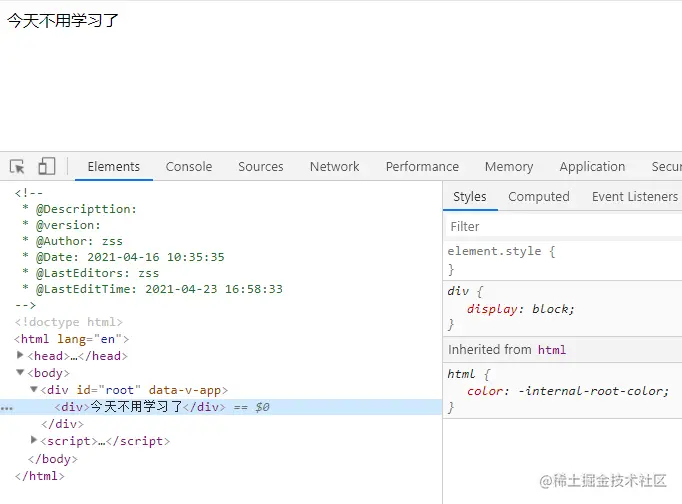Click the div selector in styles pane
The height and width of the screenshot is (504, 682).
pos(458,291)
